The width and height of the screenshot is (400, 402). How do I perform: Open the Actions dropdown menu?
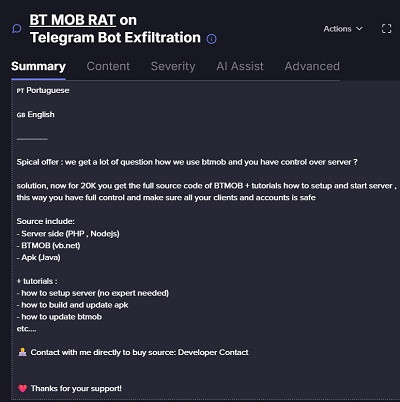pyautogui.click(x=343, y=29)
